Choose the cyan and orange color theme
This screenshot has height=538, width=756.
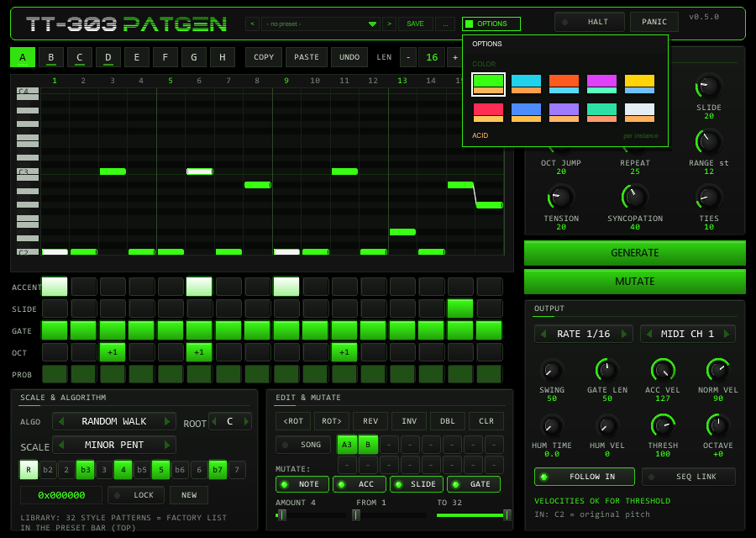tap(526, 84)
